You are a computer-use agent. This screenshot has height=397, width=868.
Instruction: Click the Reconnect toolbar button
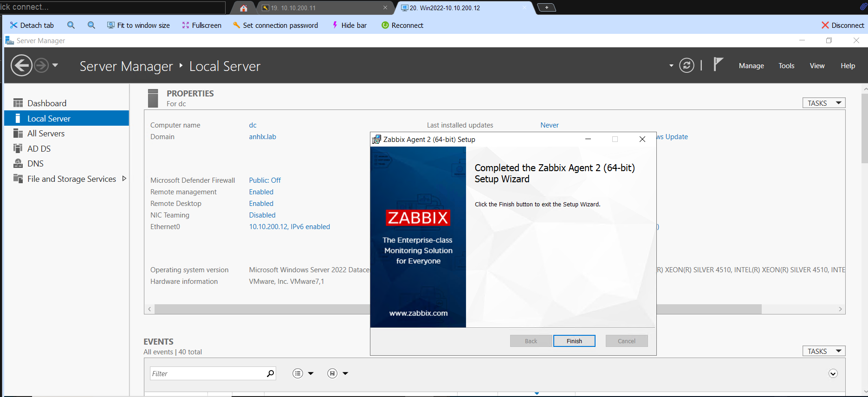[402, 25]
